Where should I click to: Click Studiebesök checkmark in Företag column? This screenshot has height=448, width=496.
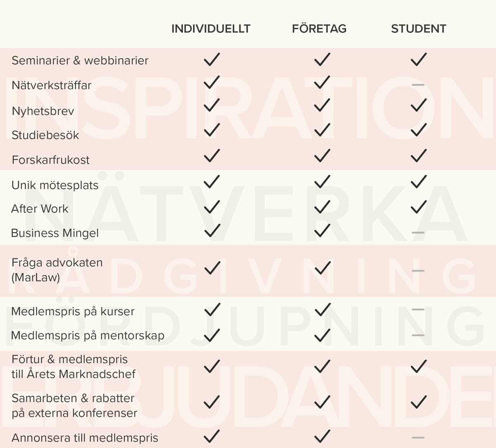pyautogui.click(x=322, y=130)
